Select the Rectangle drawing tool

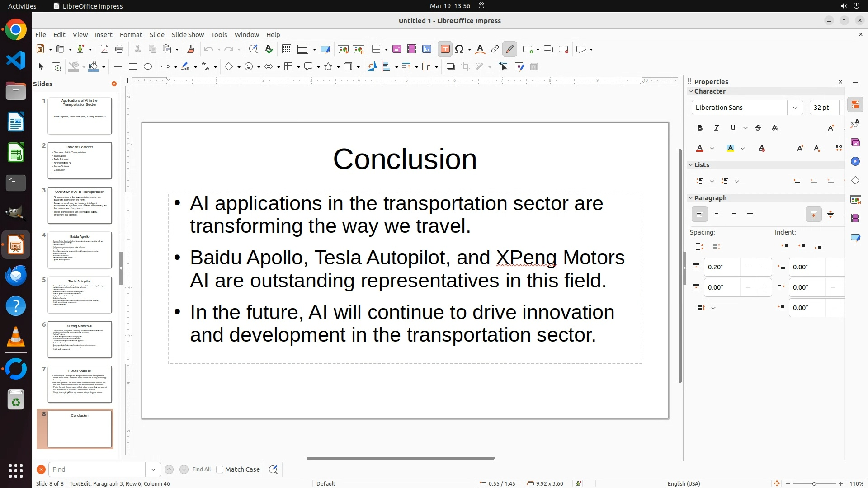tap(132, 67)
